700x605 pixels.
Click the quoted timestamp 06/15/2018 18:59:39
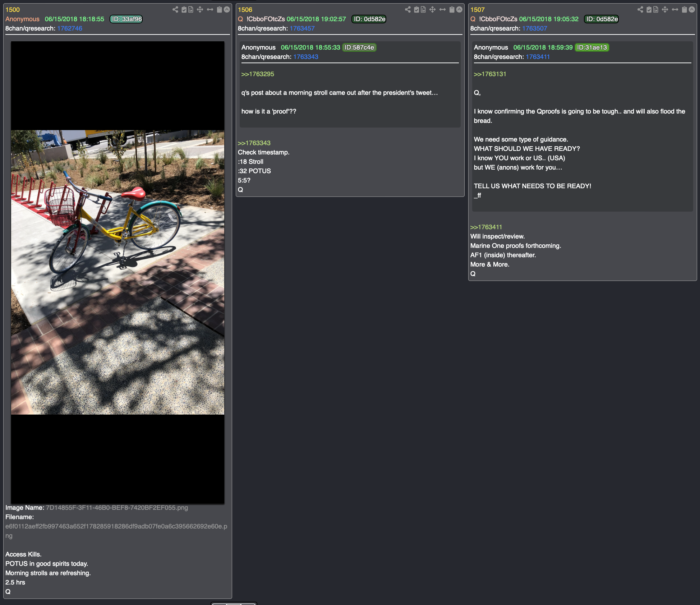pos(543,47)
